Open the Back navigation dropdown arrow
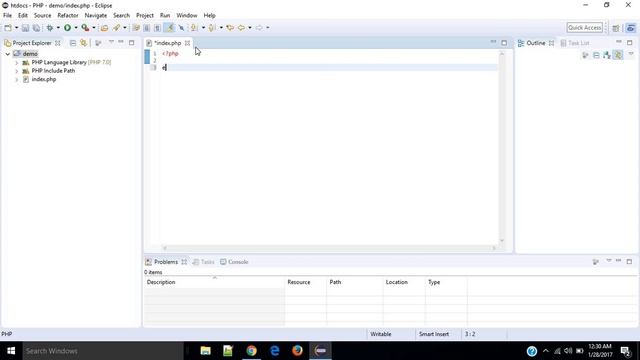Viewport: 640px width, 360px height. pos(250,28)
